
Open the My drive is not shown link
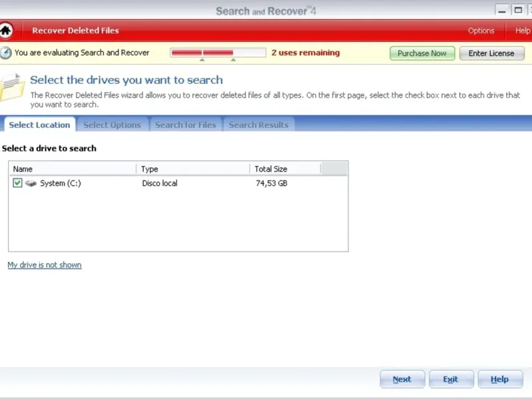click(x=45, y=265)
